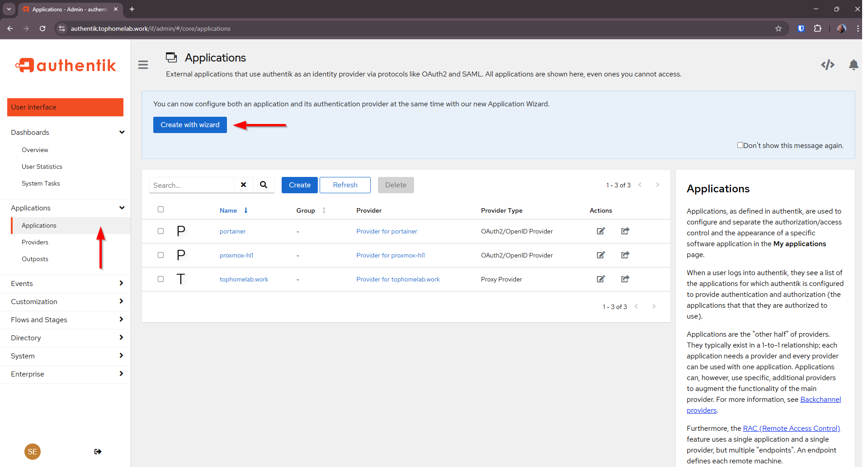The image size is (868, 467).
Task: Open the API drawer code icon
Action: pos(827,65)
